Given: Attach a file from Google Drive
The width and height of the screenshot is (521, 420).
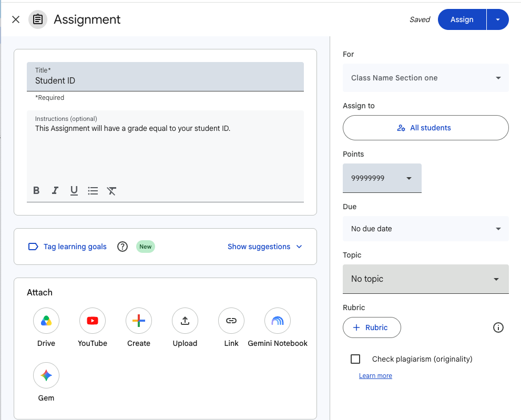Looking at the screenshot, I should tap(46, 321).
